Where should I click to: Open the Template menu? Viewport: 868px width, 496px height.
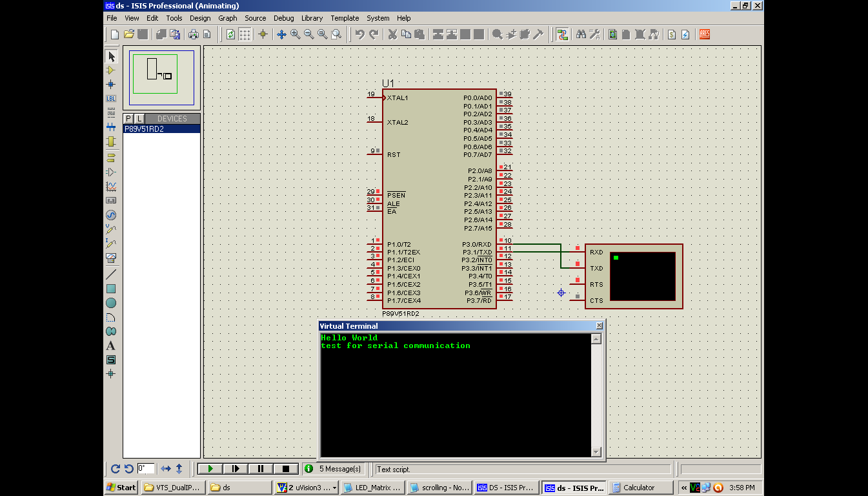click(x=345, y=18)
